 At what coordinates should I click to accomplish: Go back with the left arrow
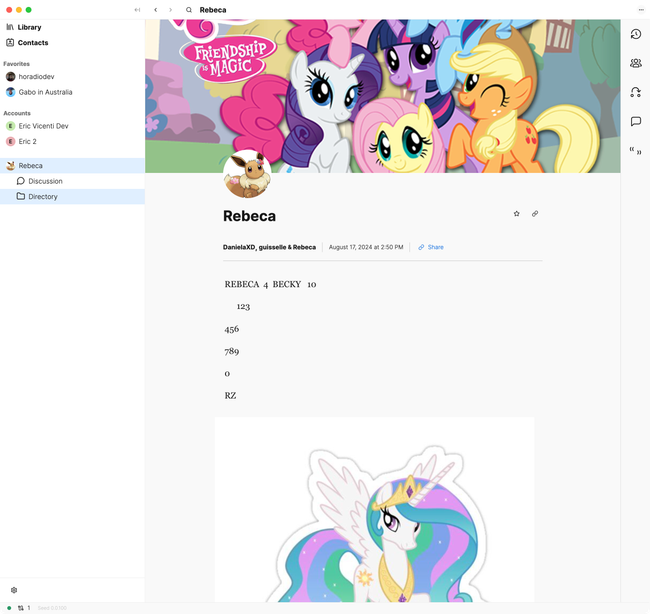155,10
